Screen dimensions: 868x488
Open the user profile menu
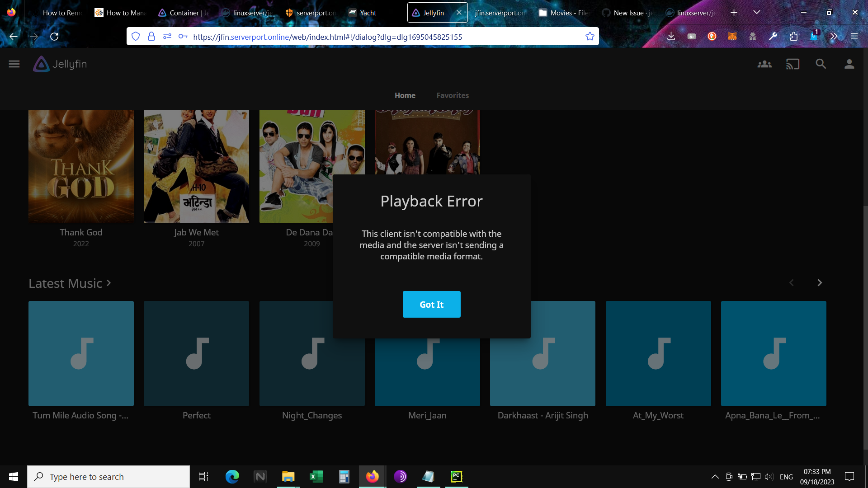[849, 64]
